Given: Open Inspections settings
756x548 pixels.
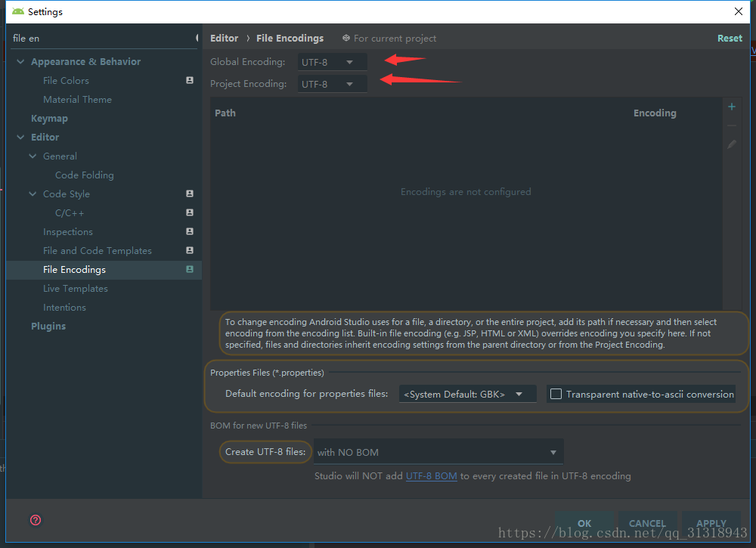Looking at the screenshot, I should coord(67,232).
